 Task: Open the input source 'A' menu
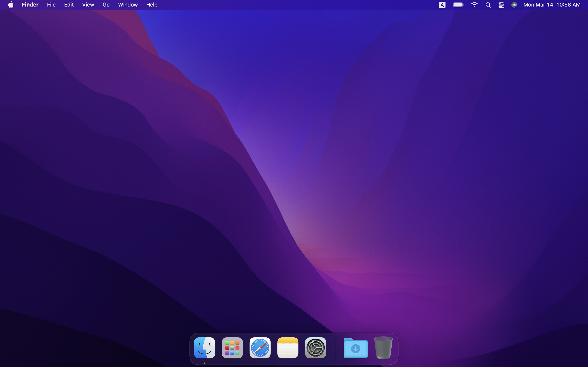(442, 5)
